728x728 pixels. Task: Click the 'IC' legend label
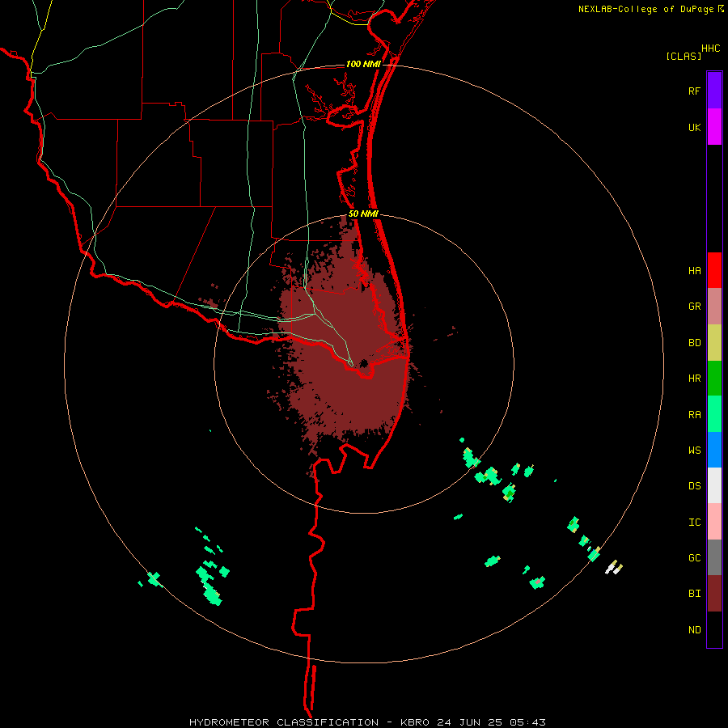(694, 523)
